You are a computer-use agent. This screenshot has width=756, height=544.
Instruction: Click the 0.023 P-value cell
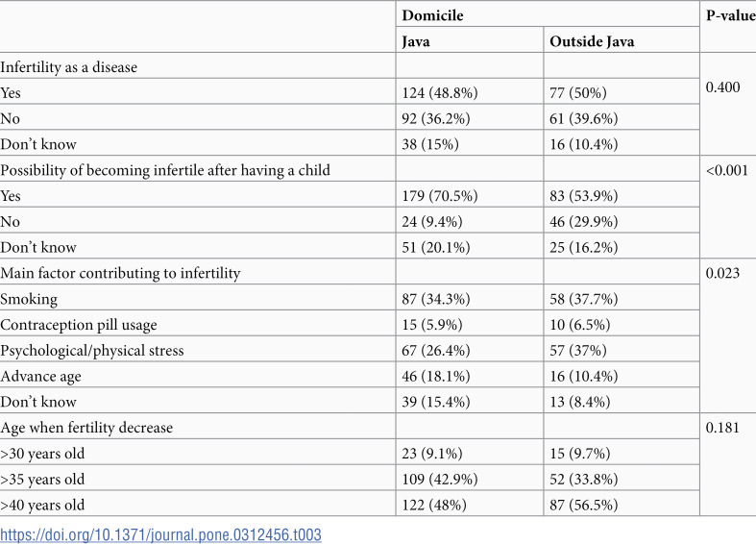coord(722,274)
